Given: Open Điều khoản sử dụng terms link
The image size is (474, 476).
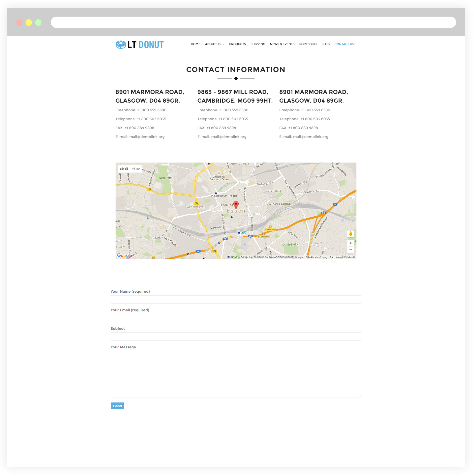Looking at the screenshot, I should pos(316,257).
